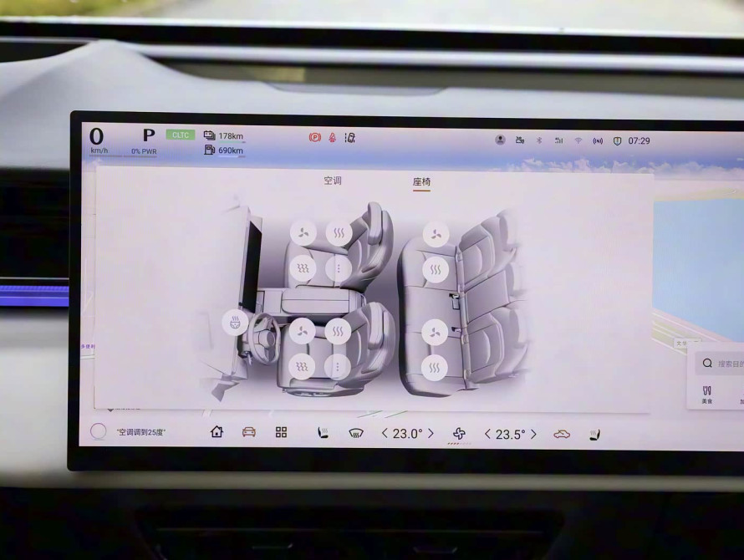Decrease the right temperature below 23.5°

pos(487,435)
